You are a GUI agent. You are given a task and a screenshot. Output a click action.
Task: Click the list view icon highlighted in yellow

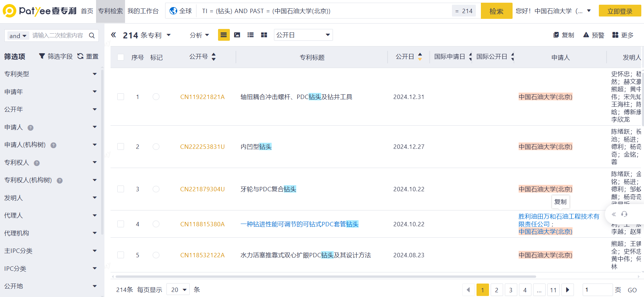click(223, 35)
